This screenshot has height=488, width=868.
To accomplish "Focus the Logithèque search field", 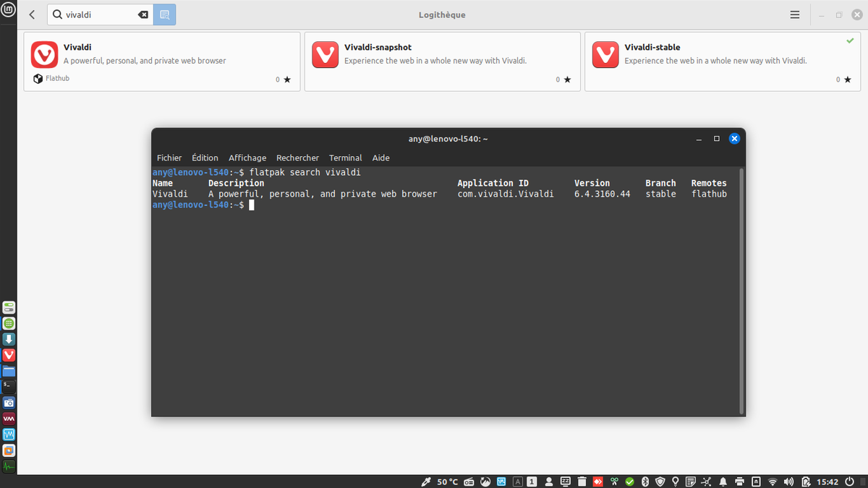I will click(100, 14).
